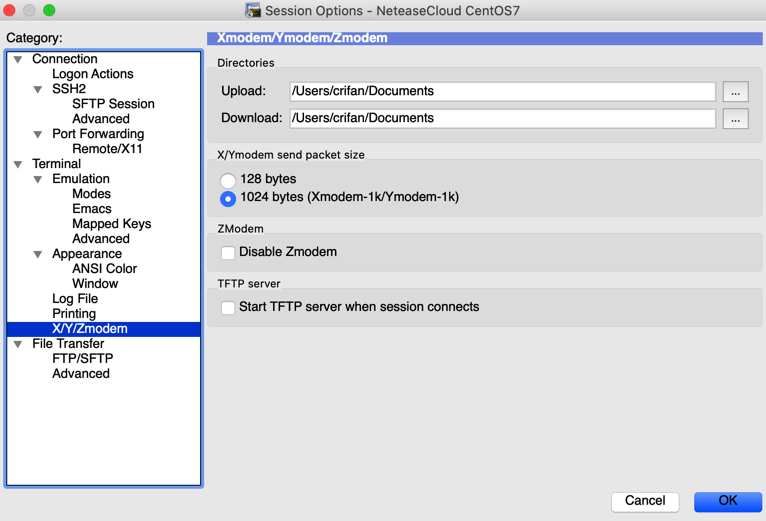Click the Upload directory path field

pos(502,91)
